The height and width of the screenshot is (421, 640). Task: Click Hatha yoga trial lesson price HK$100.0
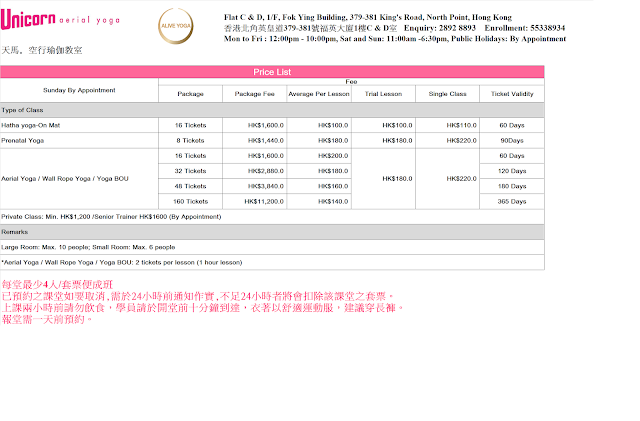[x=397, y=125]
